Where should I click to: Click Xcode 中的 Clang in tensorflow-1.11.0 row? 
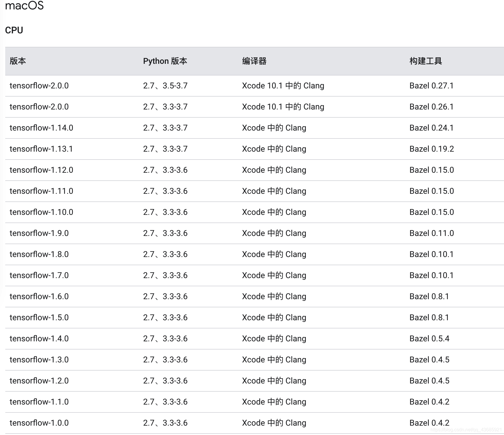coord(274,191)
